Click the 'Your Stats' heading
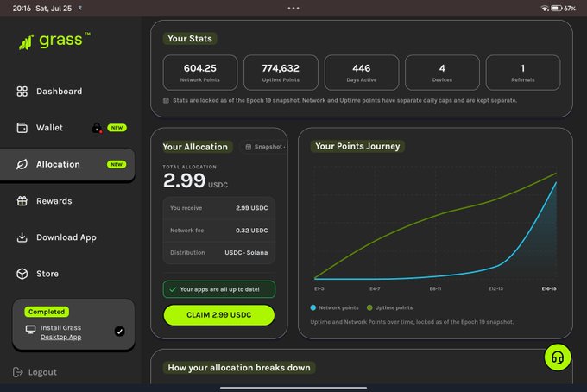 coord(190,39)
